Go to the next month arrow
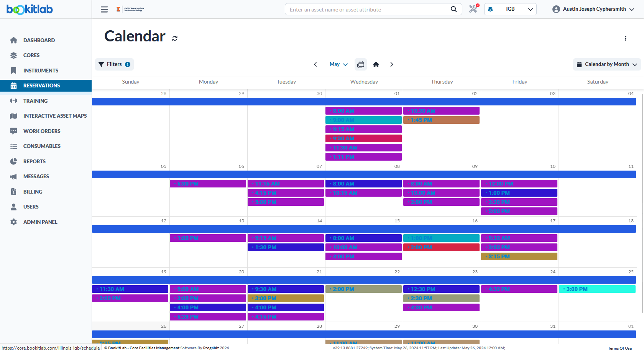This screenshot has width=644, height=350. click(391, 64)
